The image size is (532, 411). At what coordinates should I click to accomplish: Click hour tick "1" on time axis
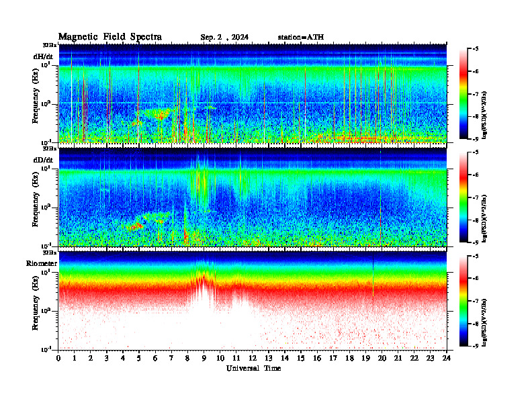(75, 359)
